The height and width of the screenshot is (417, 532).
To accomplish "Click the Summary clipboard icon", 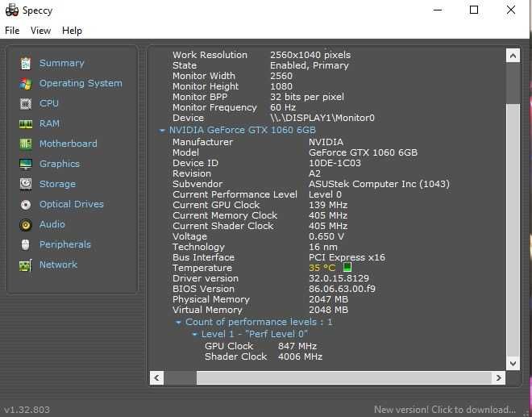I will (26, 63).
